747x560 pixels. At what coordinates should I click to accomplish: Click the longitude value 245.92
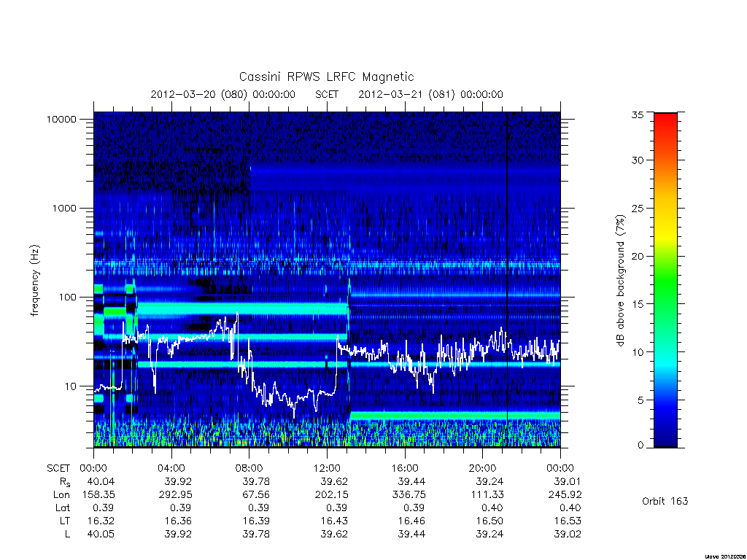coord(565,495)
